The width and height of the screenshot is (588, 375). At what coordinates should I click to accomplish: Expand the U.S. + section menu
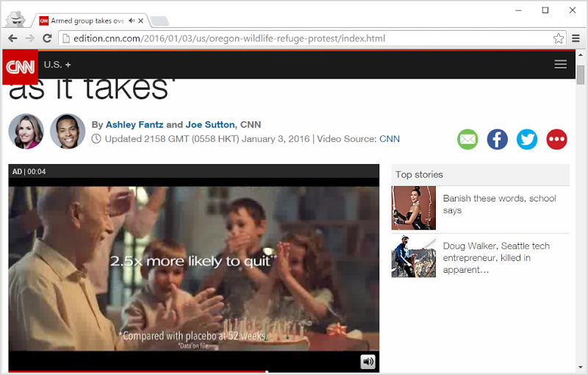click(57, 65)
